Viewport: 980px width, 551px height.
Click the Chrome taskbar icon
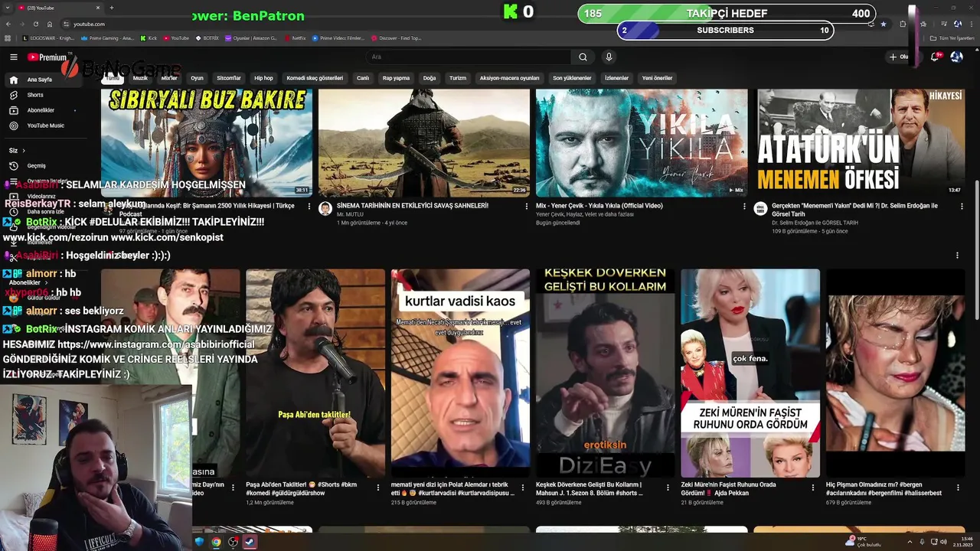[216, 542]
